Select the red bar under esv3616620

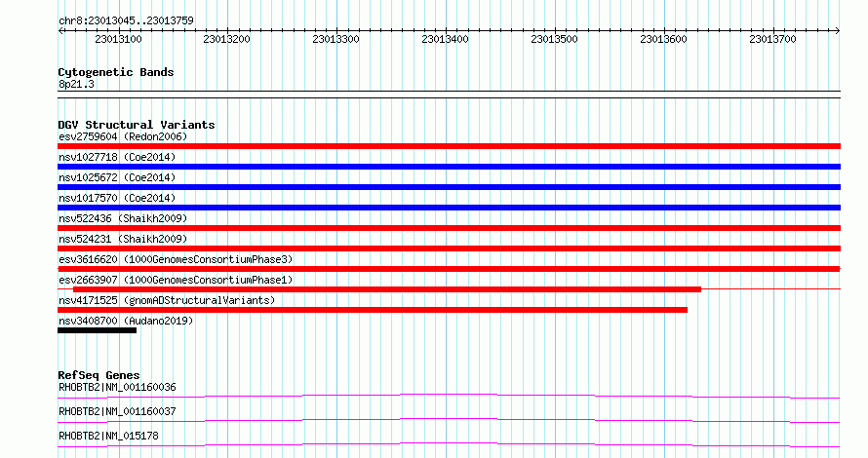(449, 269)
